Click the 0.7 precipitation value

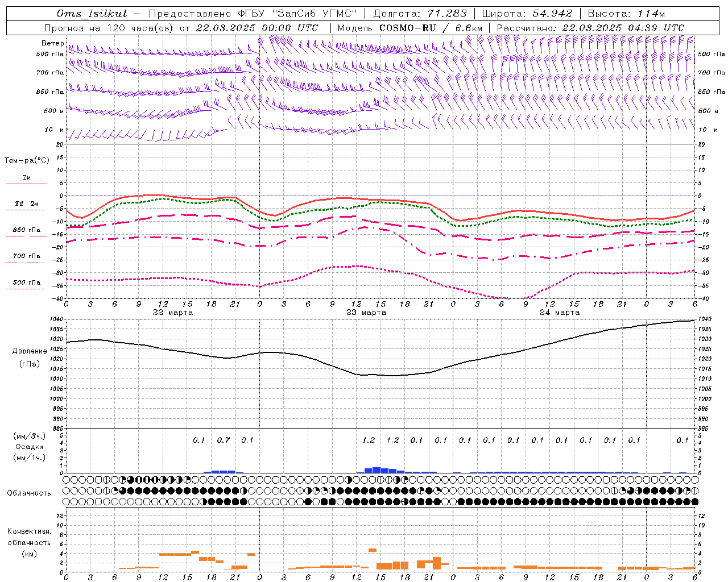224,440
